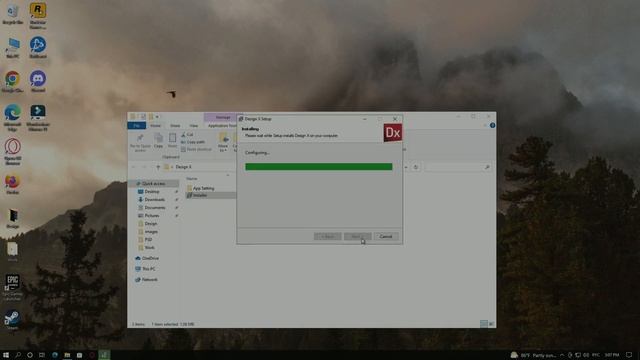This screenshot has width=640, height=360.
Task: Open the Windows Start menu
Action: click(6, 355)
